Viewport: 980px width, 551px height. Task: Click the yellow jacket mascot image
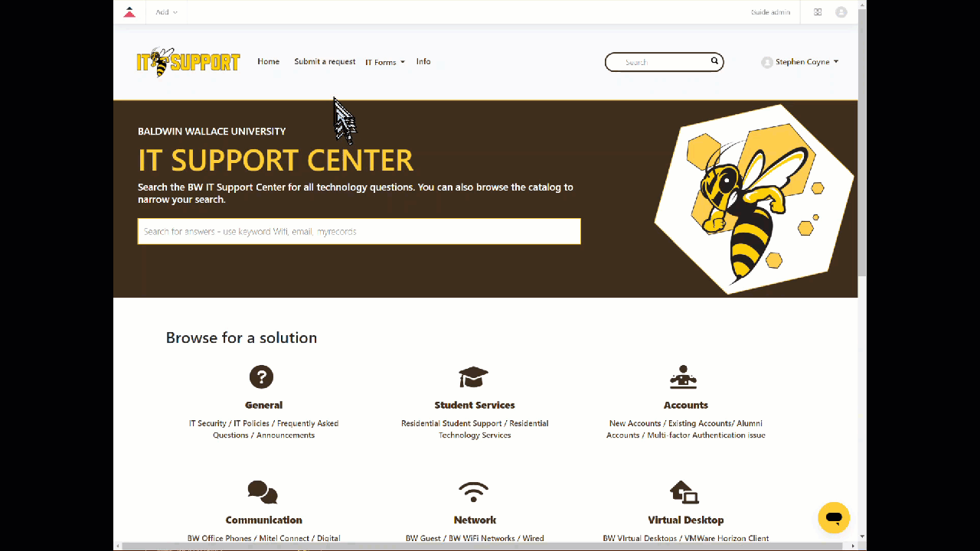point(754,199)
